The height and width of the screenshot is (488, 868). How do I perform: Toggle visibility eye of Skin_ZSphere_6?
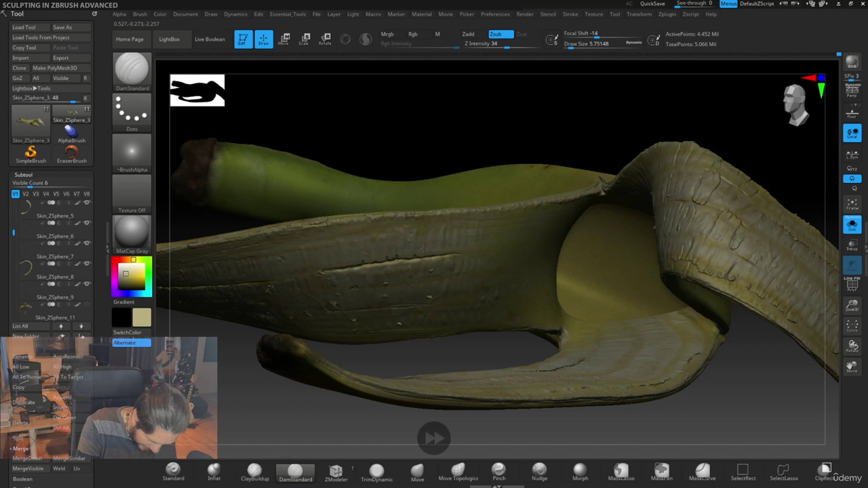click(87, 223)
